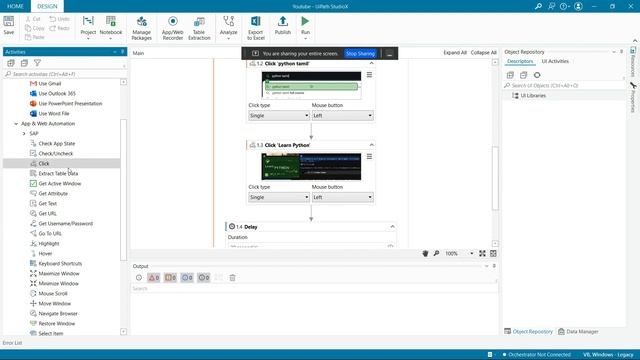Viewport: 640px width, 360px height.
Task: Save the project with the Save icon
Action: coord(9,25)
